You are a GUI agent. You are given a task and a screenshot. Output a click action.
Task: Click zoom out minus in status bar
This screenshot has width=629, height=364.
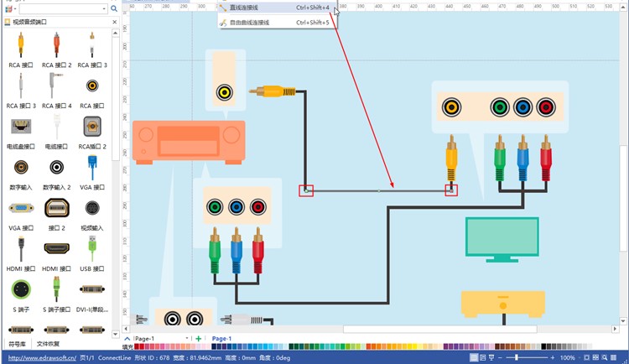pos(500,357)
